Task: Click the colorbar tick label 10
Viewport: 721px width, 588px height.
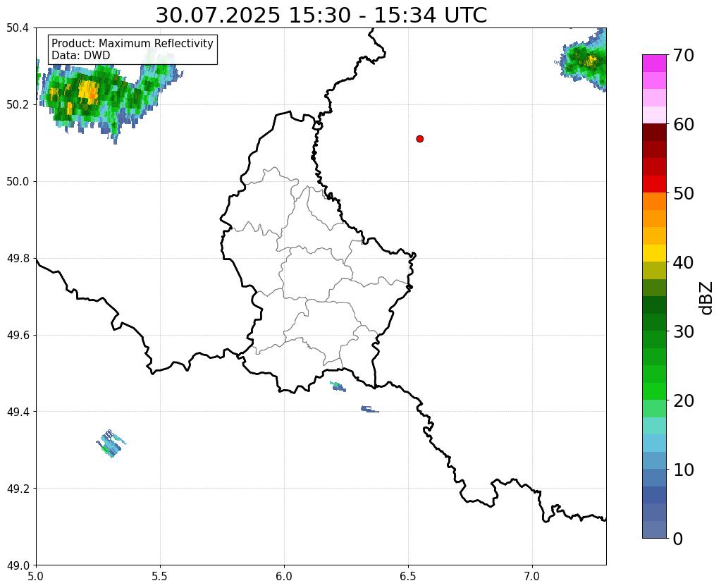Action: (x=684, y=470)
